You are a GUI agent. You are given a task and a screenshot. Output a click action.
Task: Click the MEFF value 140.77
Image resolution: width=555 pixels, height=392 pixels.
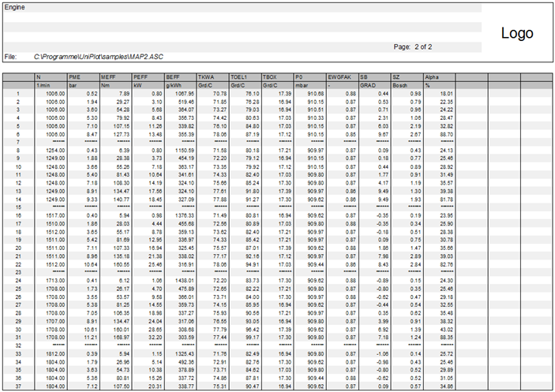point(122,200)
